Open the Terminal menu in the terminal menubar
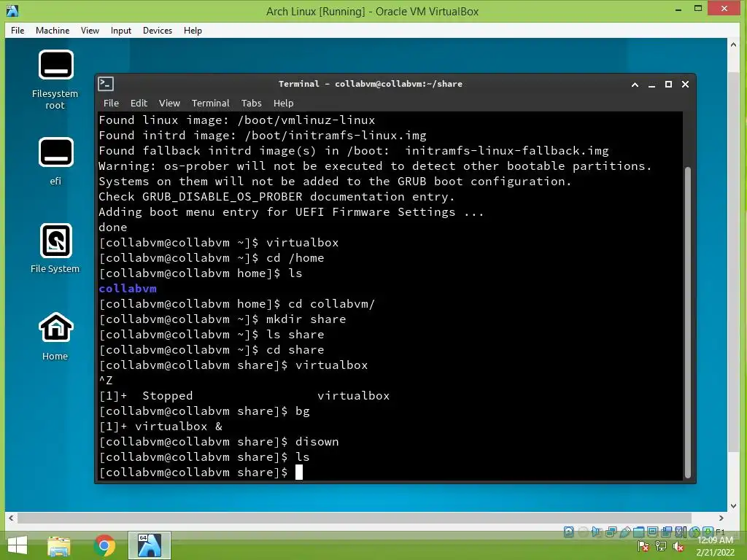The width and height of the screenshot is (747, 560). (x=210, y=104)
